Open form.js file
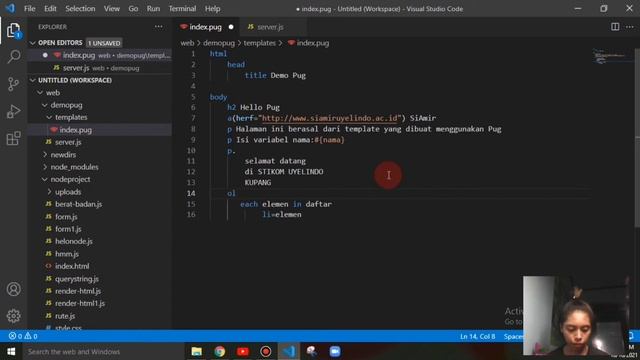640x360 pixels. click(100, 216)
